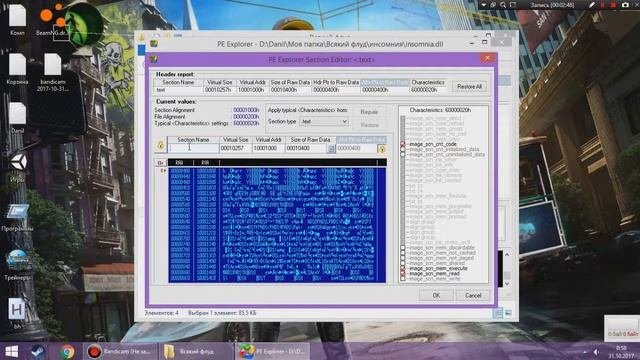Enable the image_scn_mem_write checkbox
Image resolution: width=640 pixels, height=360 pixels.
(x=403, y=279)
